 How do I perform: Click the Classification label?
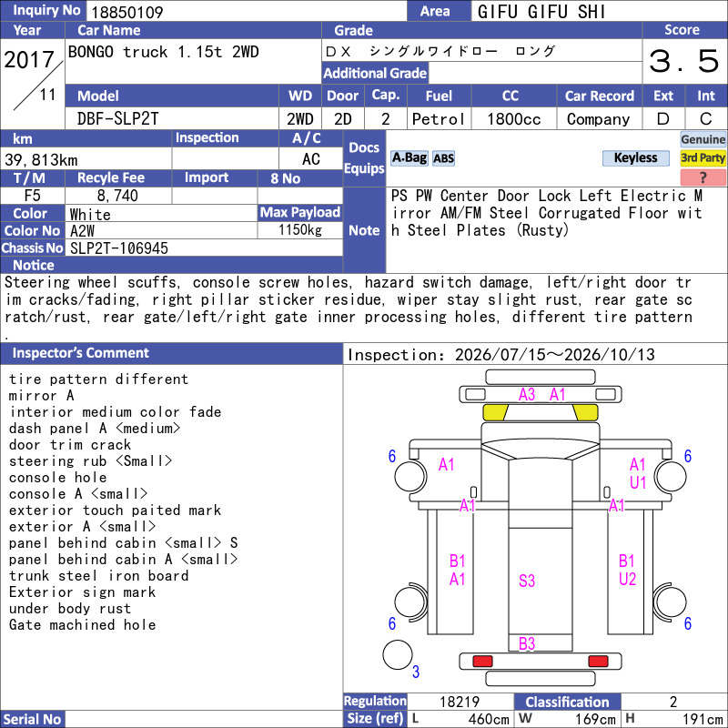[567, 702]
